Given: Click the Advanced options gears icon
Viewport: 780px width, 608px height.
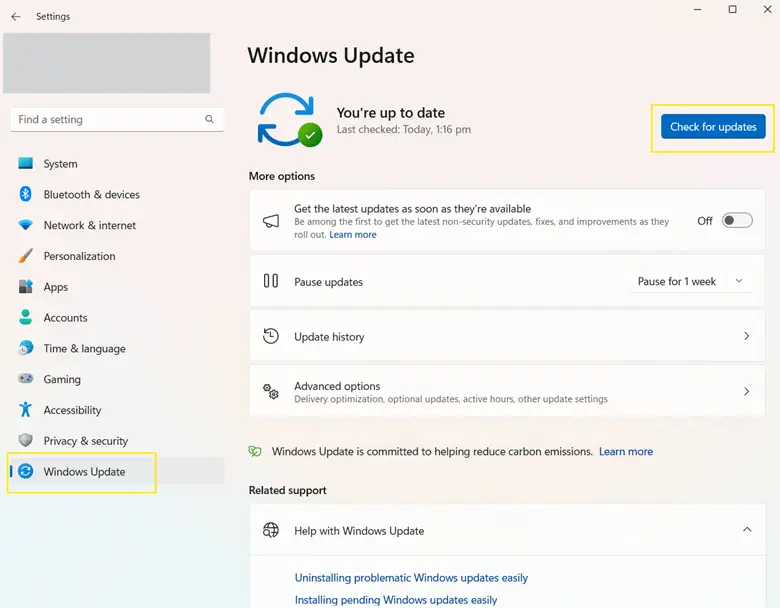Looking at the screenshot, I should click(271, 392).
